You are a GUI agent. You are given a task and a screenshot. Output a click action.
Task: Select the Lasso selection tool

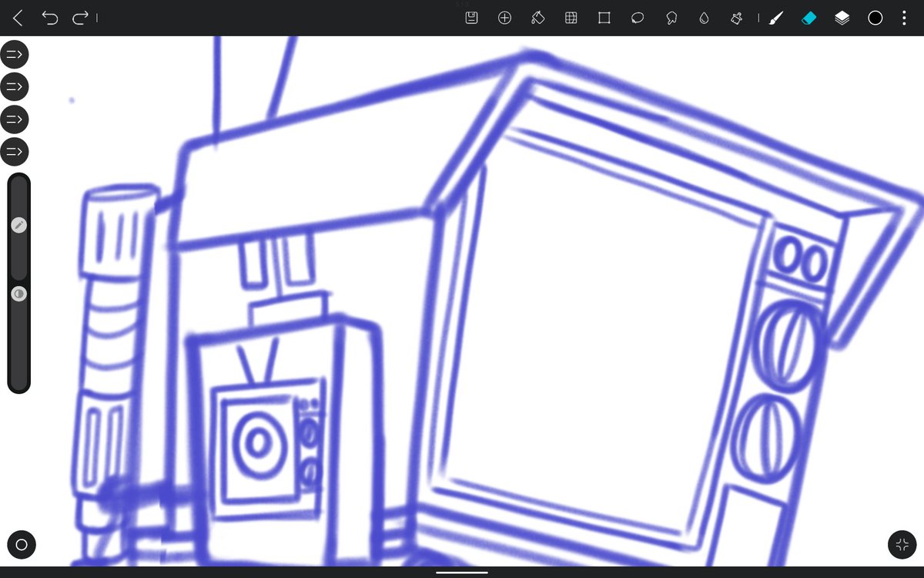click(638, 17)
